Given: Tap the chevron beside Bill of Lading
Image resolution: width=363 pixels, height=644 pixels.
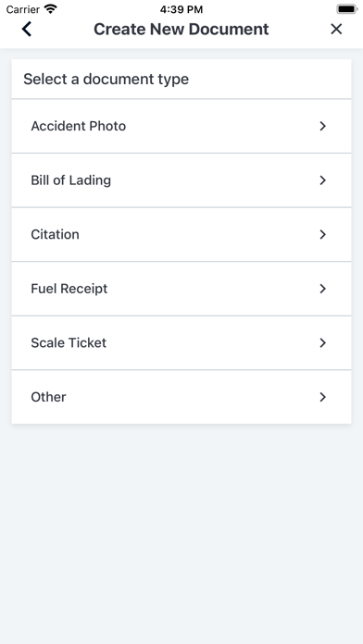Looking at the screenshot, I should click(322, 180).
